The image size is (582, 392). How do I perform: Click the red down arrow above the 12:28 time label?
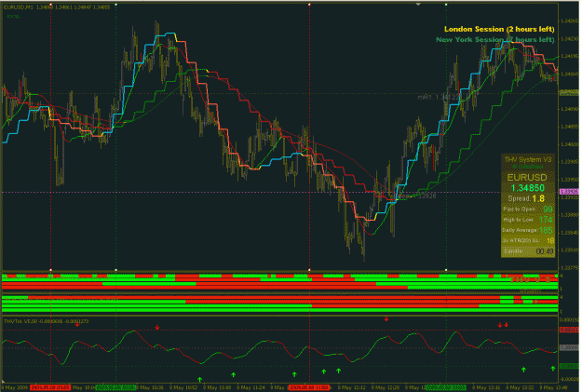tap(386, 318)
